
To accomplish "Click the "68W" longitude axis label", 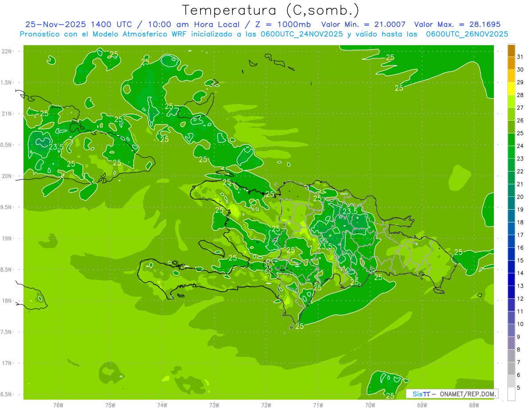I will [474, 405].
